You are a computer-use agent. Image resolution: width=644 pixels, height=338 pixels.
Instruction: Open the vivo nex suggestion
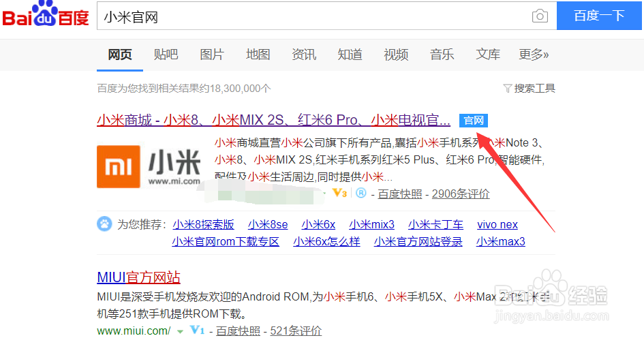click(x=497, y=225)
